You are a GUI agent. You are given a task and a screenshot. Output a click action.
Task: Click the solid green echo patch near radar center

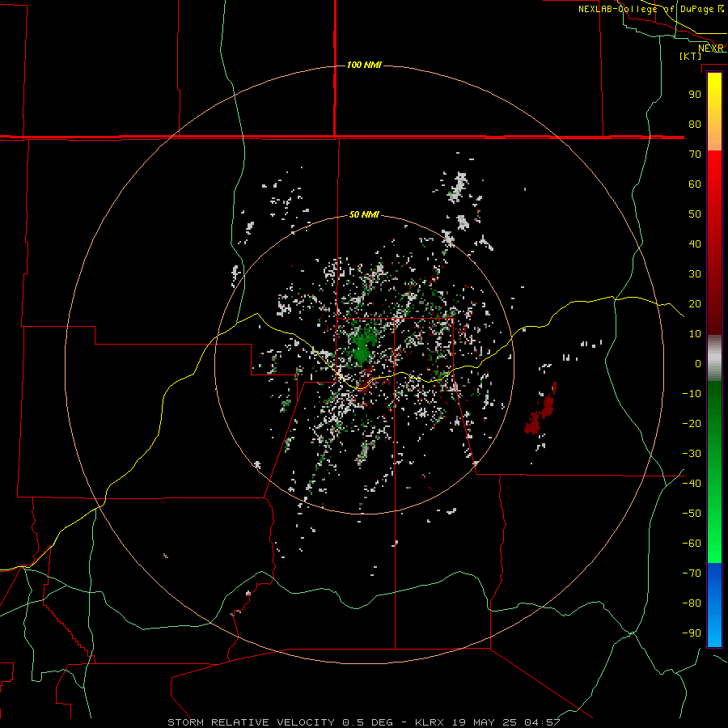pyautogui.click(x=362, y=349)
